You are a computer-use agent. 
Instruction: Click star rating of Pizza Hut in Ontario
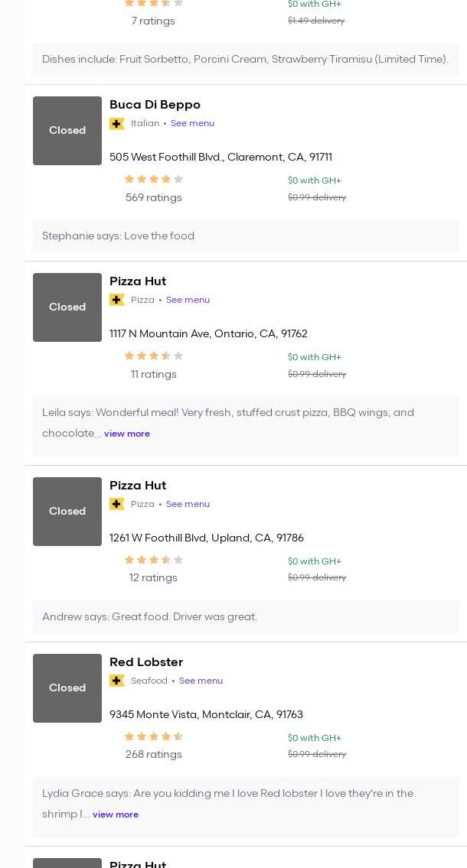[154, 356]
